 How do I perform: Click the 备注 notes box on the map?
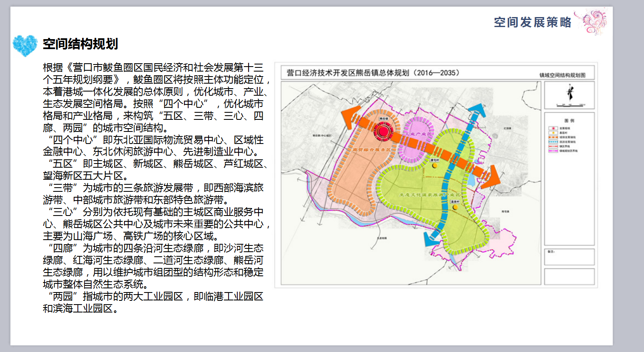coord(569,257)
